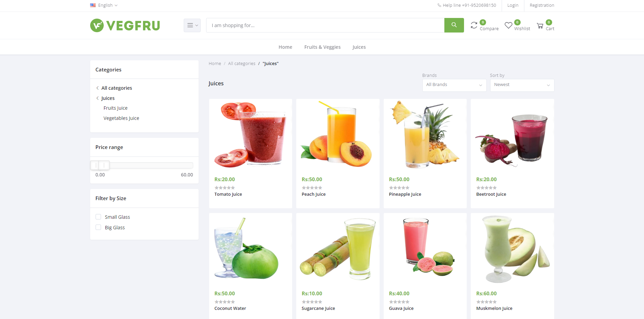Expand the All Brands dropdown
This screenshot has width=644, height=319.
pyautogui.click(x=454, y=85)
